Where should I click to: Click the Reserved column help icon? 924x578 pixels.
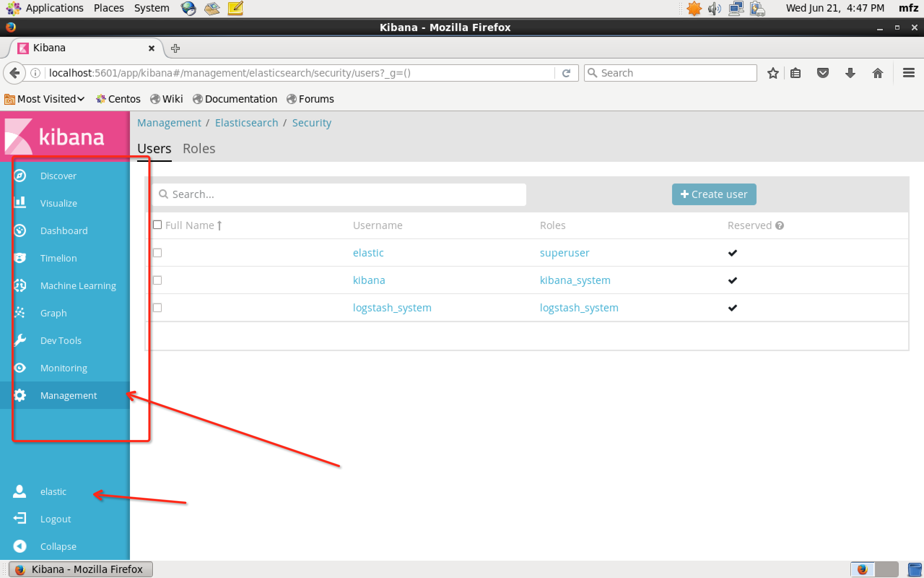[780, 225]
